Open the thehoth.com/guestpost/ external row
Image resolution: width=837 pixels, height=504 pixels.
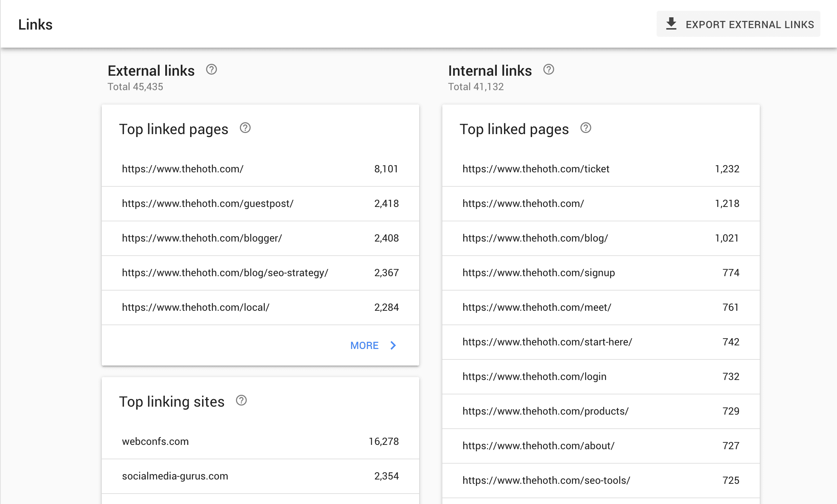pos(260,204)
